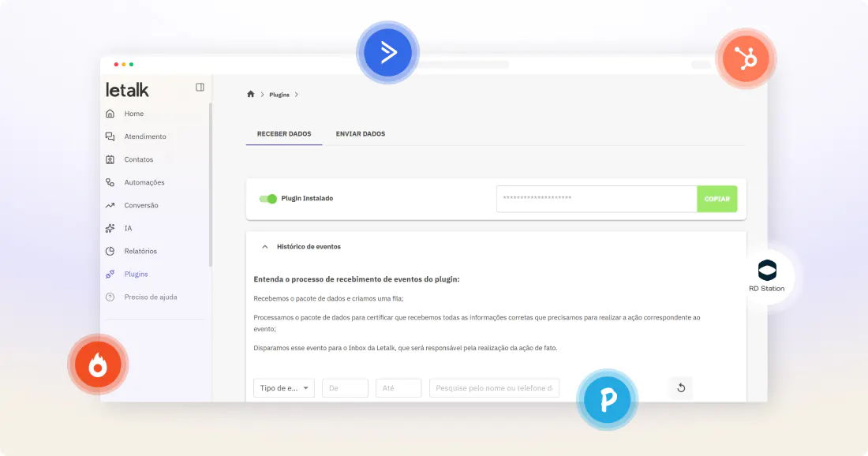Click the Até date field
The image size is (868, 456).
398,388
